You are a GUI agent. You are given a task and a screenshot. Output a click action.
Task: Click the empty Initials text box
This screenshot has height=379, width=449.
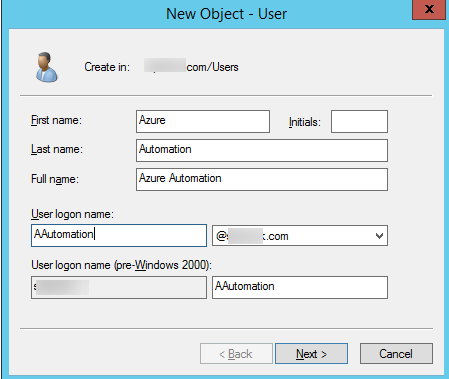click(x=359, y=121)
